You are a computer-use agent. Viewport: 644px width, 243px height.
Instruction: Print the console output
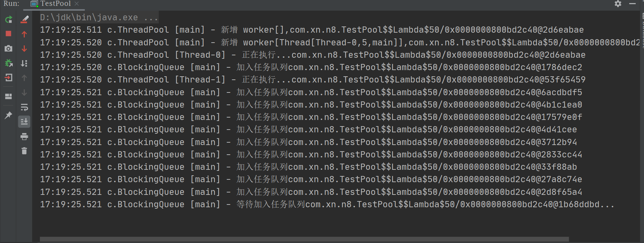coord(24,137)
